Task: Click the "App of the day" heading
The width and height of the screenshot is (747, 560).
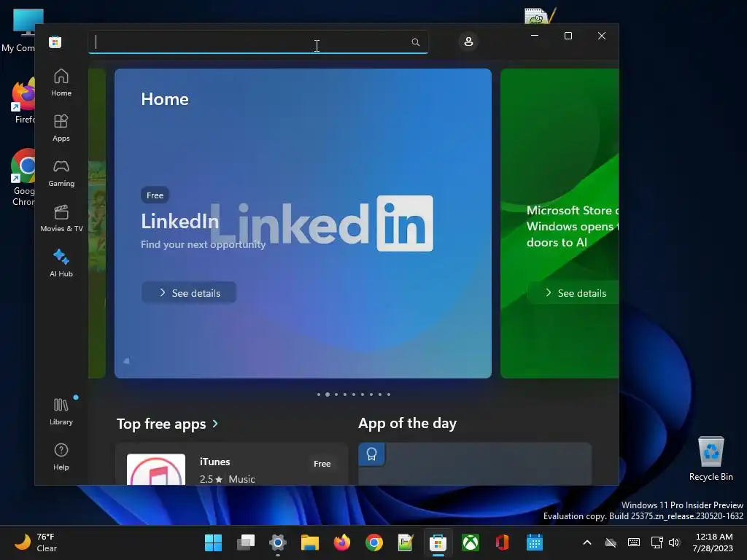Action: tap(407, 423)
